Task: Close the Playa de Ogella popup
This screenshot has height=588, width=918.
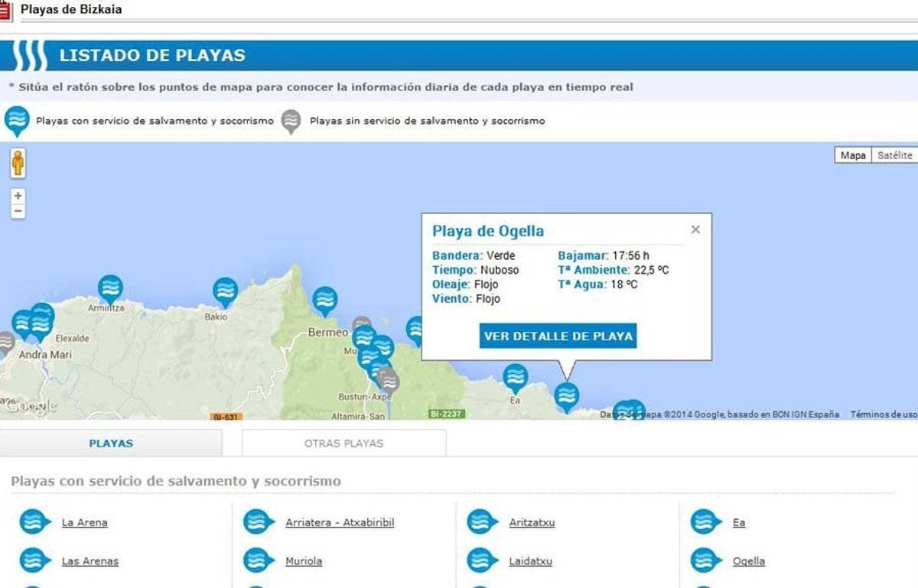Action: 695,229
